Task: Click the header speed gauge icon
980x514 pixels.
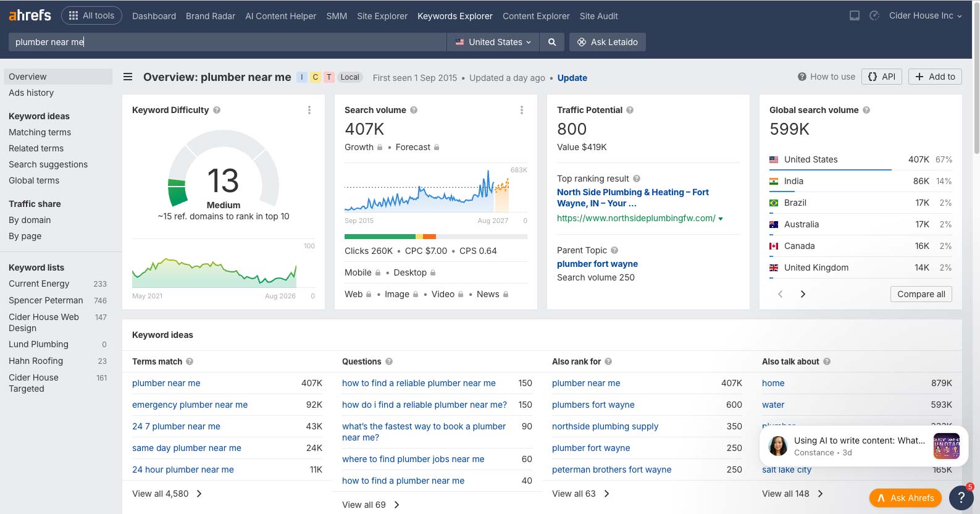Action: [874, 15]
